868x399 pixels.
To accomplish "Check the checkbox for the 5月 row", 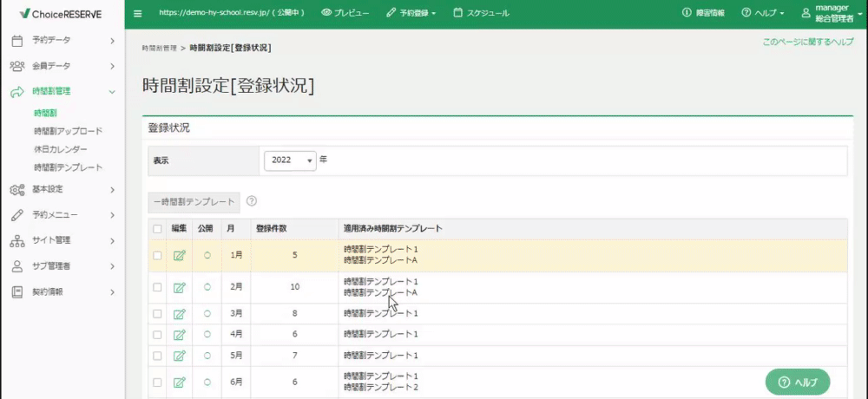I will 157,356.
